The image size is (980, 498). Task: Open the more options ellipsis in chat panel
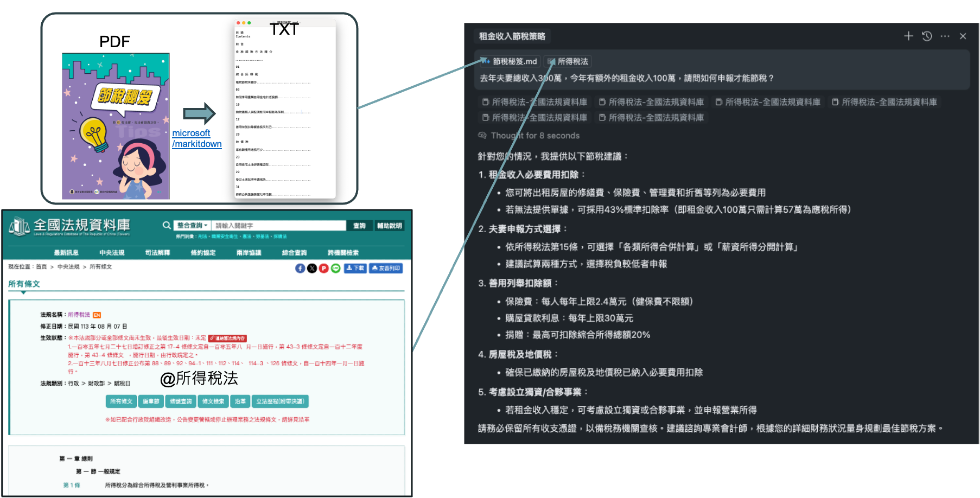tap(945, 36)
